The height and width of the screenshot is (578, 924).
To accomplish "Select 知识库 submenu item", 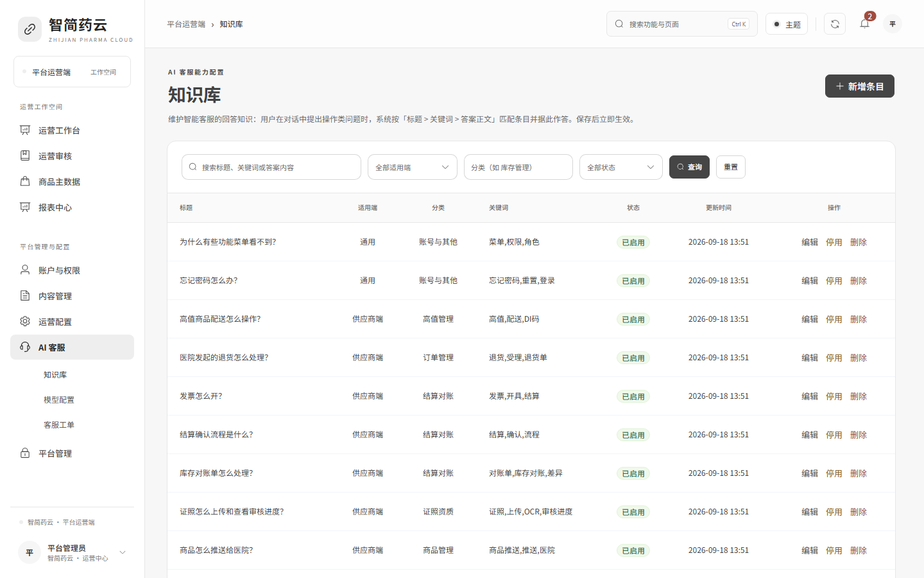I will 55,374.
